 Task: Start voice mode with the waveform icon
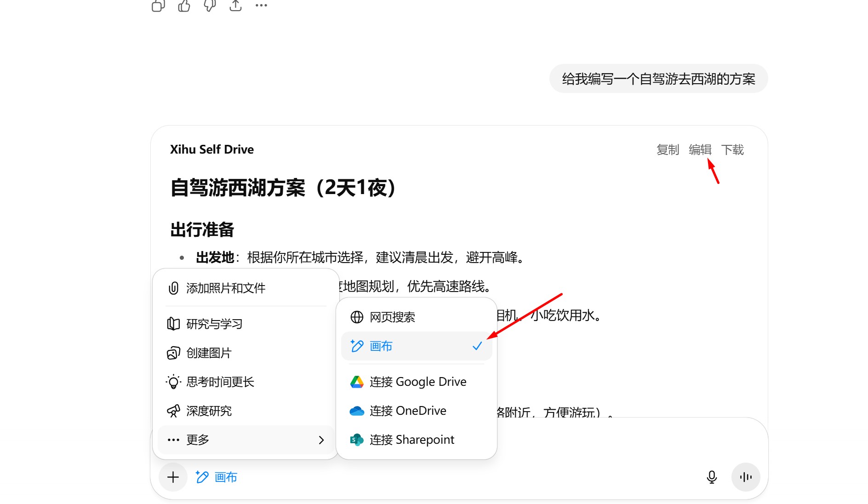(746, 477)
